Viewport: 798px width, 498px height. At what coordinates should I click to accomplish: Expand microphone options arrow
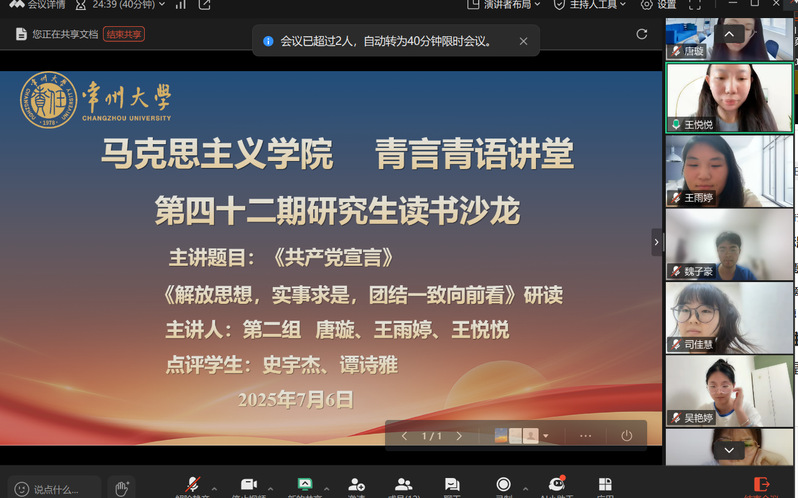(214, 489)
